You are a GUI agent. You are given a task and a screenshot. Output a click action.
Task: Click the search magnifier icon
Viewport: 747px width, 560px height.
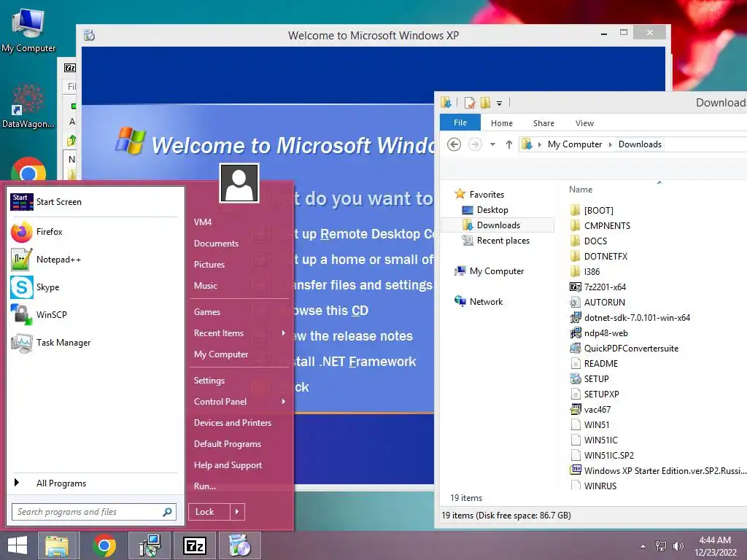167,512
